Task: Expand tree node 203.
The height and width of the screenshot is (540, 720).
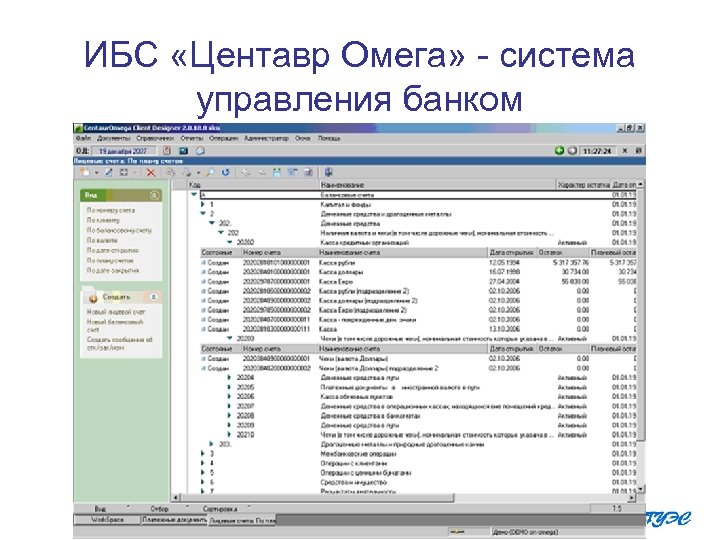Action: tap(211, 444)
